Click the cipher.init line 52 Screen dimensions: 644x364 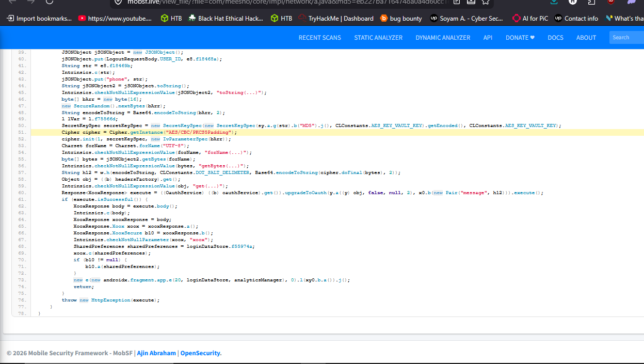[147, 139]
